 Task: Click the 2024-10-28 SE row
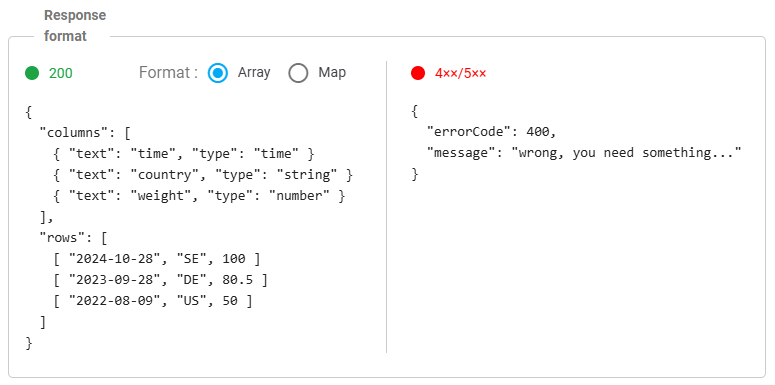(157, 259)
